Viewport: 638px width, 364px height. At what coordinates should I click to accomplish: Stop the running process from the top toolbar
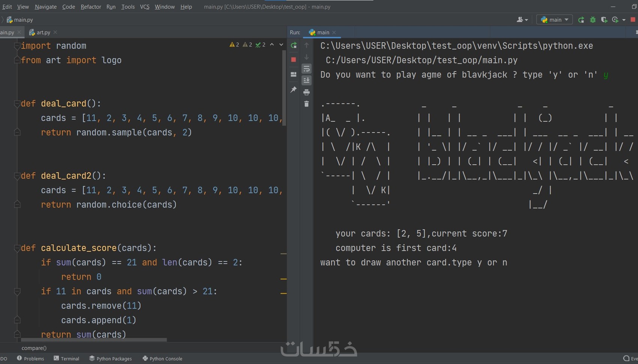pyautogui.click(x=633, y=20)
